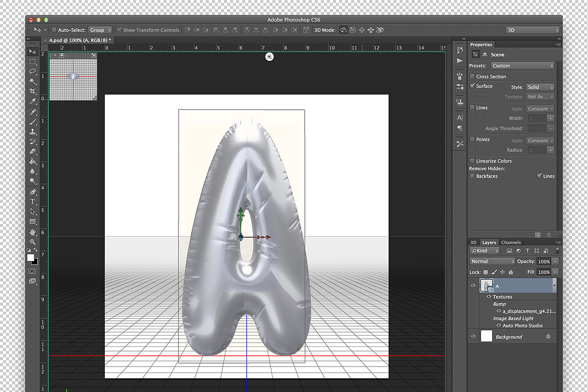Toggle Quick Mask mode icon

(32, 271)
